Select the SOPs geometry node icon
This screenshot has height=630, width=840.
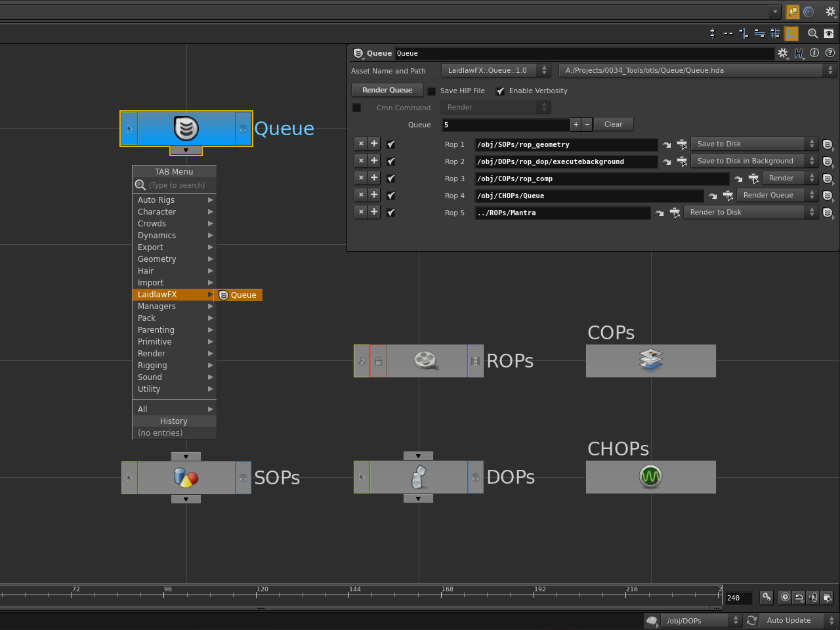click(186, 478)
